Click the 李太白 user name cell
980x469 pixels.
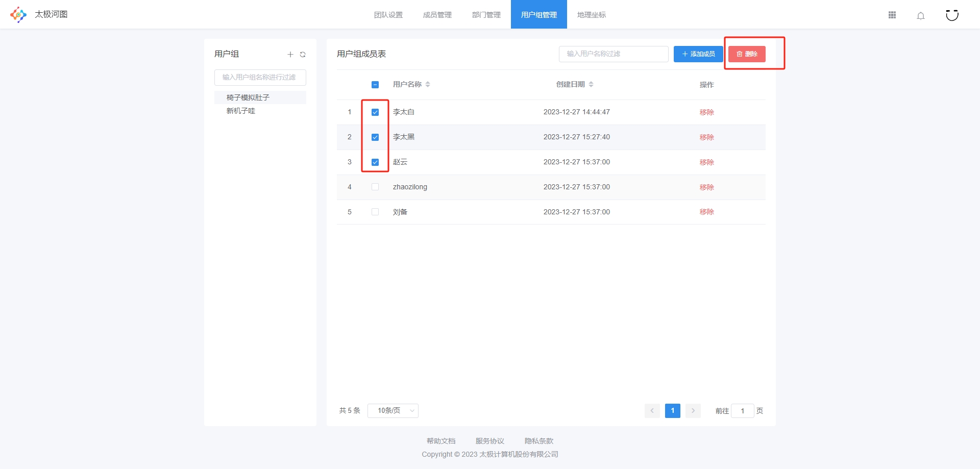404,112
